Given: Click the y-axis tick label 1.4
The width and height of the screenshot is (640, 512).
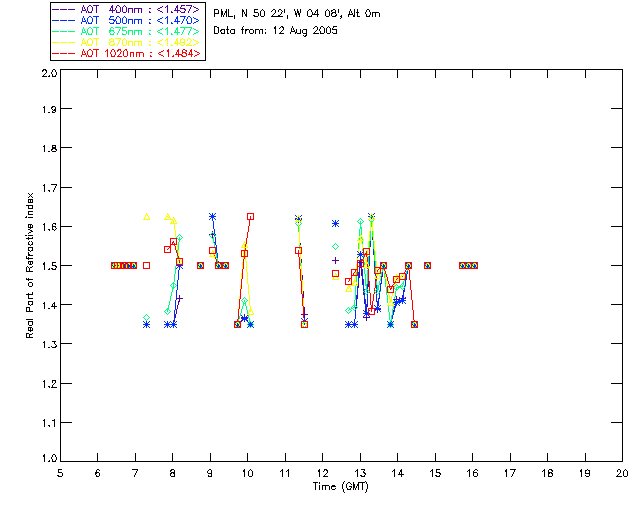Looking at the screenshot, I should 49,305.
